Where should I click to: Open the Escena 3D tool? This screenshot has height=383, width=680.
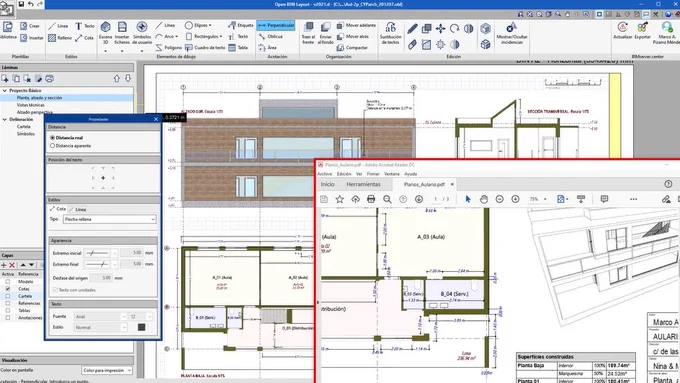(105, 33)
